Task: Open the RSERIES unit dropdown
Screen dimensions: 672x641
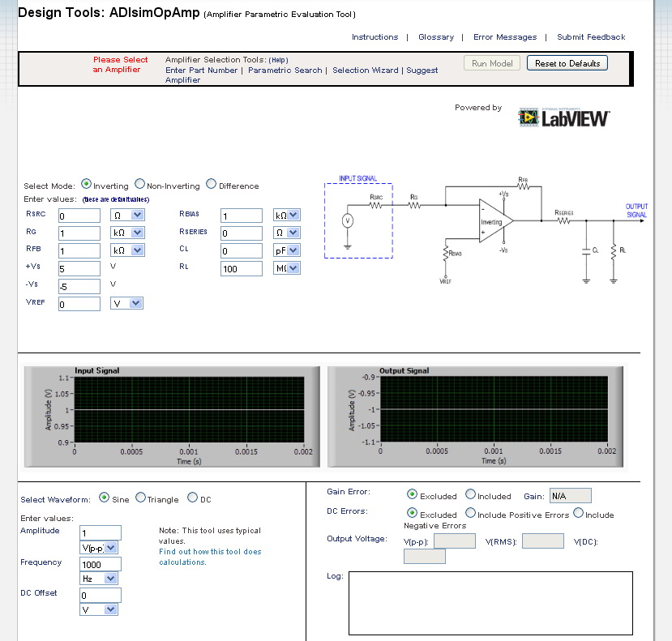Action: [287, 233]
